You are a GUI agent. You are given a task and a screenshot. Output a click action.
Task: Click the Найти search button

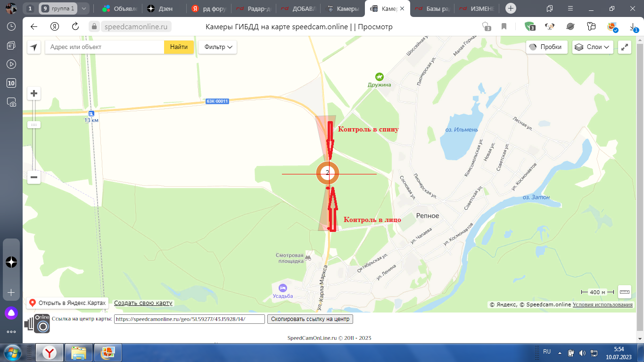[179, 47]
